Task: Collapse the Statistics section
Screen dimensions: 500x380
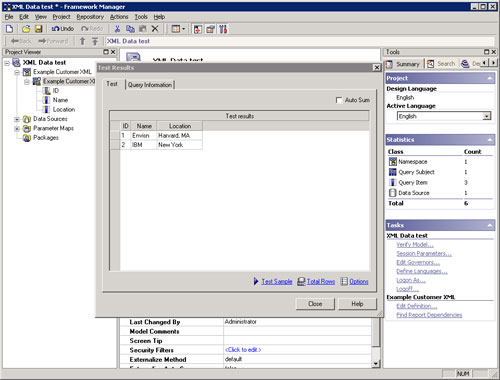Action: pyautogui.click(x=490, y=140)
